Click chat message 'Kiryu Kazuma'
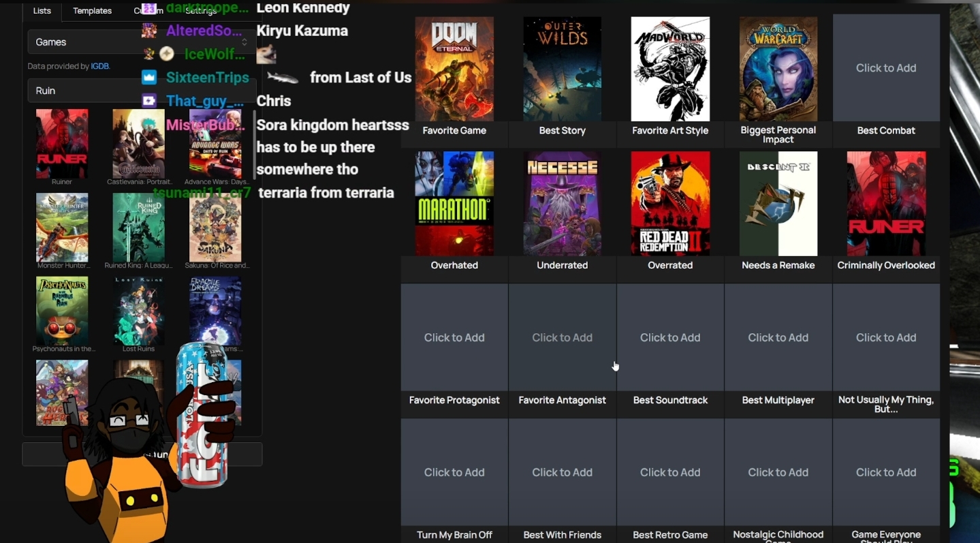980x543 pixels. (302, 31)
